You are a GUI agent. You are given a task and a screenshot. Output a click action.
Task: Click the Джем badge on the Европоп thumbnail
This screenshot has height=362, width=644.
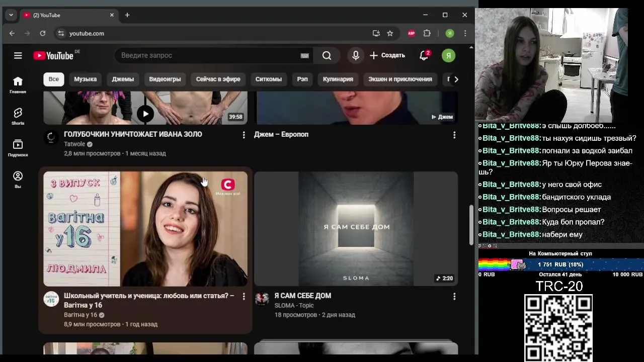[x=442, y=117]
